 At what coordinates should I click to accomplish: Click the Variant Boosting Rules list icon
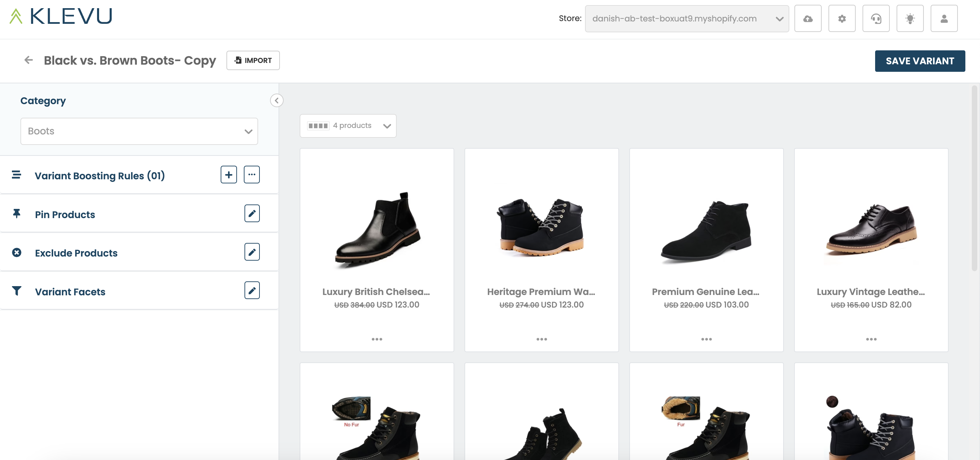[16, 175]
